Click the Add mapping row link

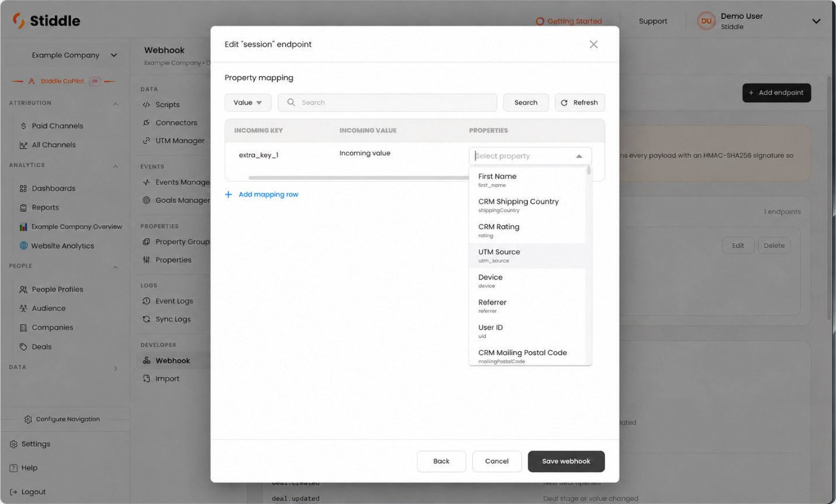tap(261, 195)
